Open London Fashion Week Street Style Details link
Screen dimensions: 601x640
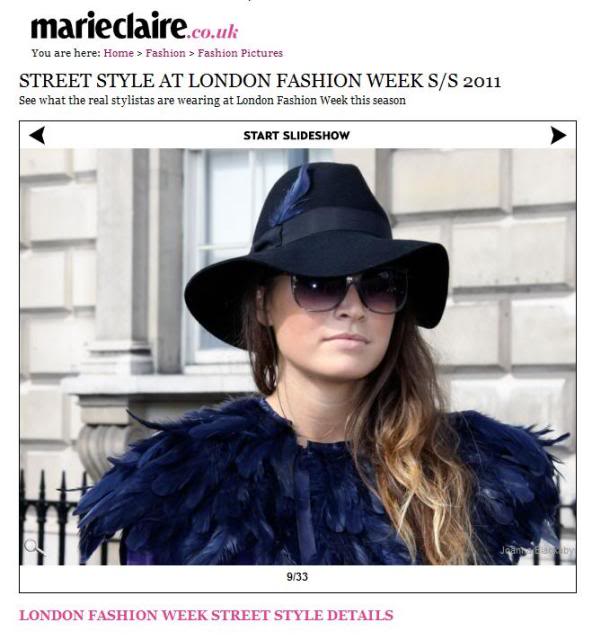tap(206, 615)
